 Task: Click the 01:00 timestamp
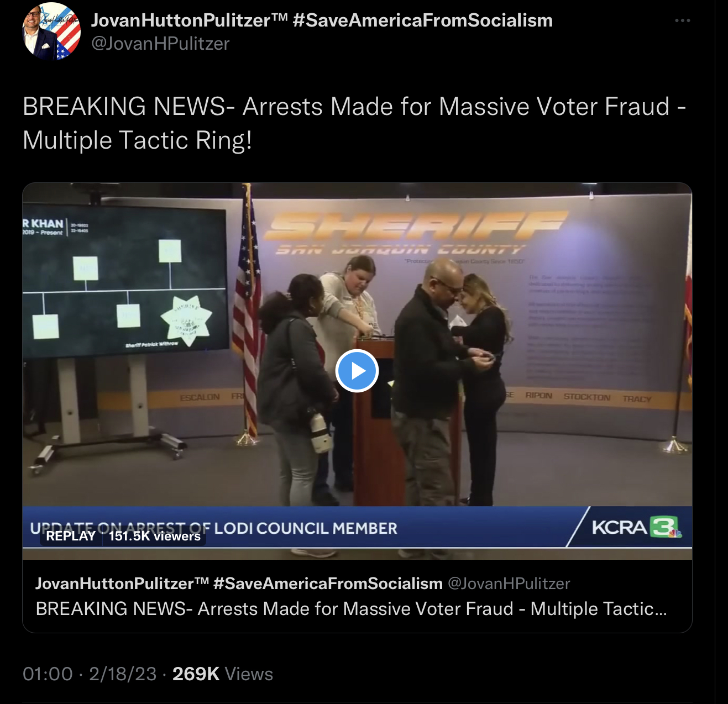point(48,674)
